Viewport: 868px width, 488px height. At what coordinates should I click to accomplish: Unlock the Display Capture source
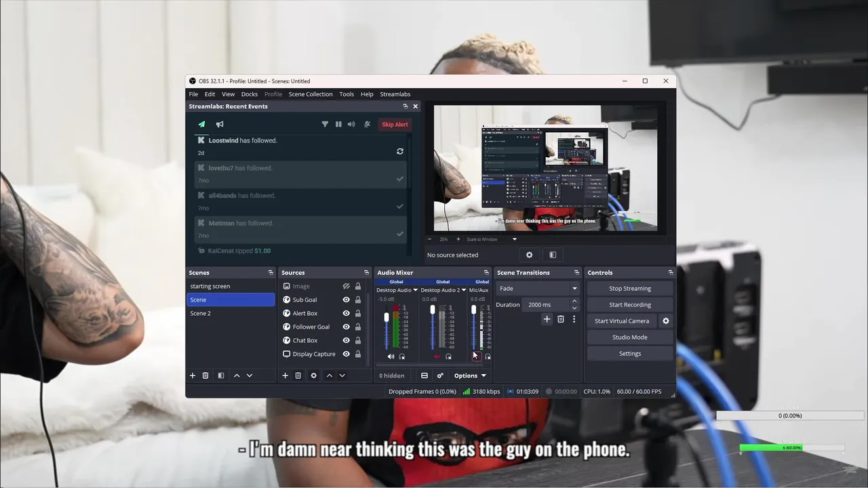pyautogui.click(x=358, y=354)
